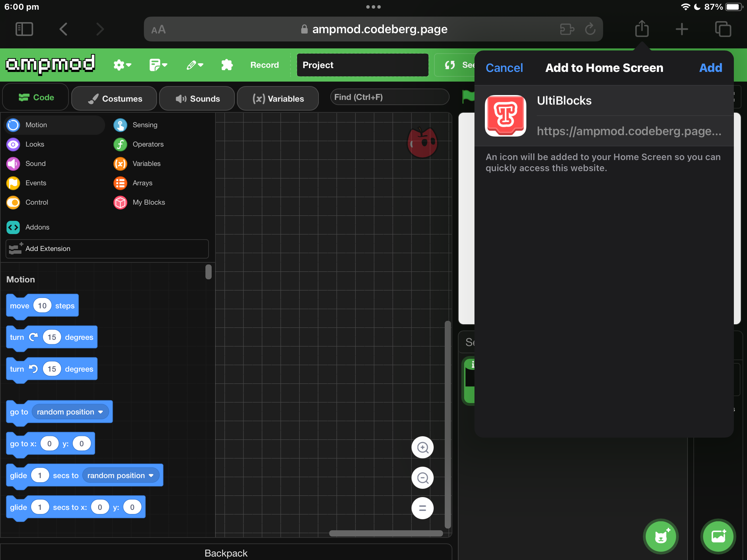This screenshot has height=560, width=747.
Task: Tap Add in the Home Screen dialog
Action: (711, 68)
